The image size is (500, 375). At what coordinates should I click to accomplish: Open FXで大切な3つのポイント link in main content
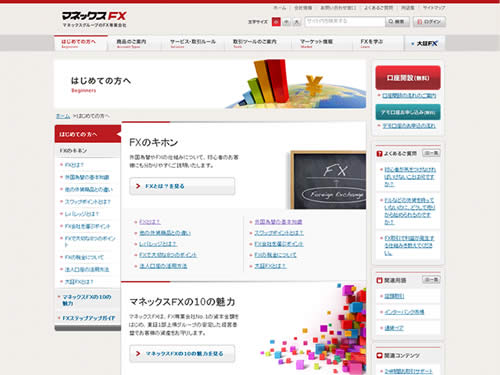pos(168,255)
